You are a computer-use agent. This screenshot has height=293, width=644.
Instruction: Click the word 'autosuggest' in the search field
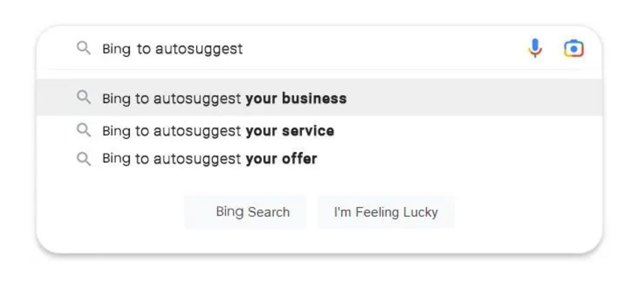click(199, 49)
